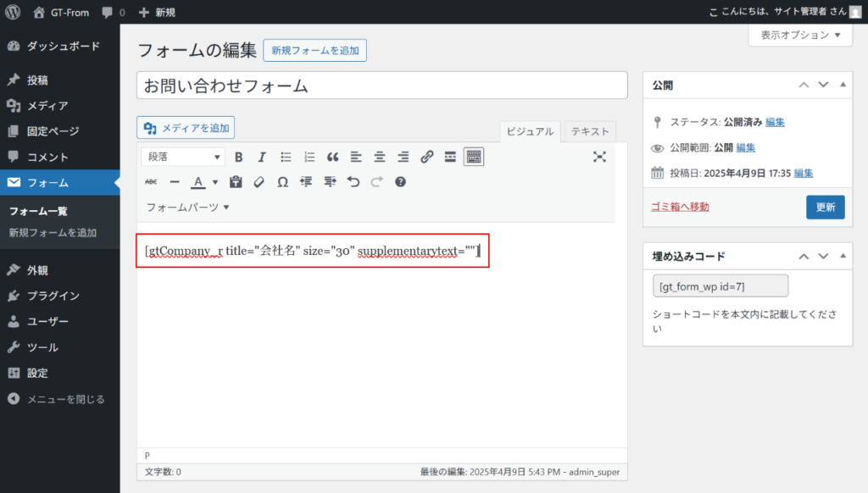Viewport: 868px width, 493px height.
Task: Open the 新規フォームを追加 sidebar submenu
Action: [53, 232]
